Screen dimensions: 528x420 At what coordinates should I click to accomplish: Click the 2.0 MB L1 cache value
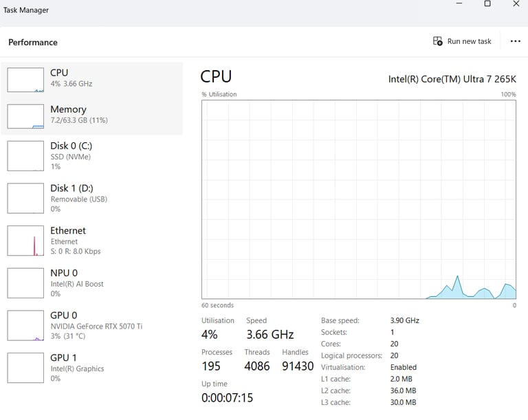coord(401,379)
